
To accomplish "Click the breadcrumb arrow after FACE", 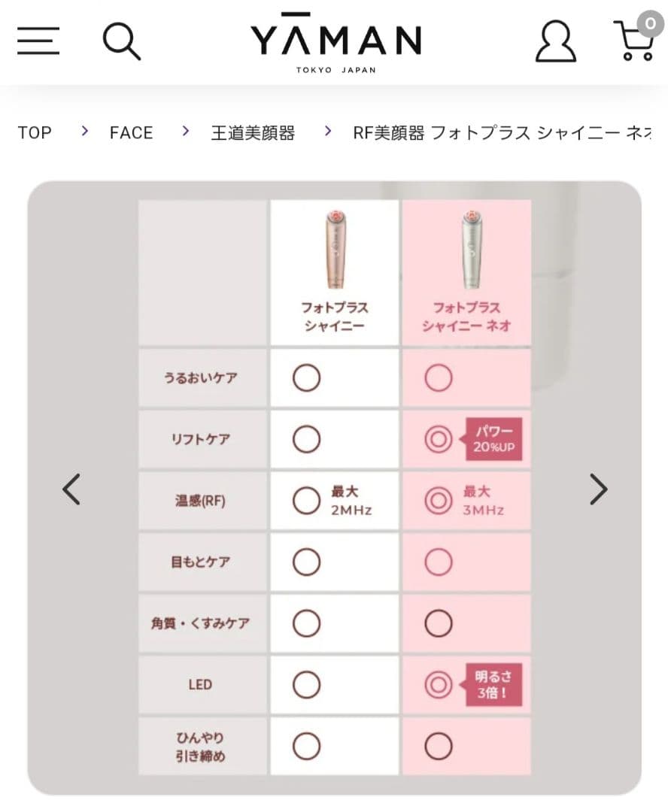I will coord(183,132).
